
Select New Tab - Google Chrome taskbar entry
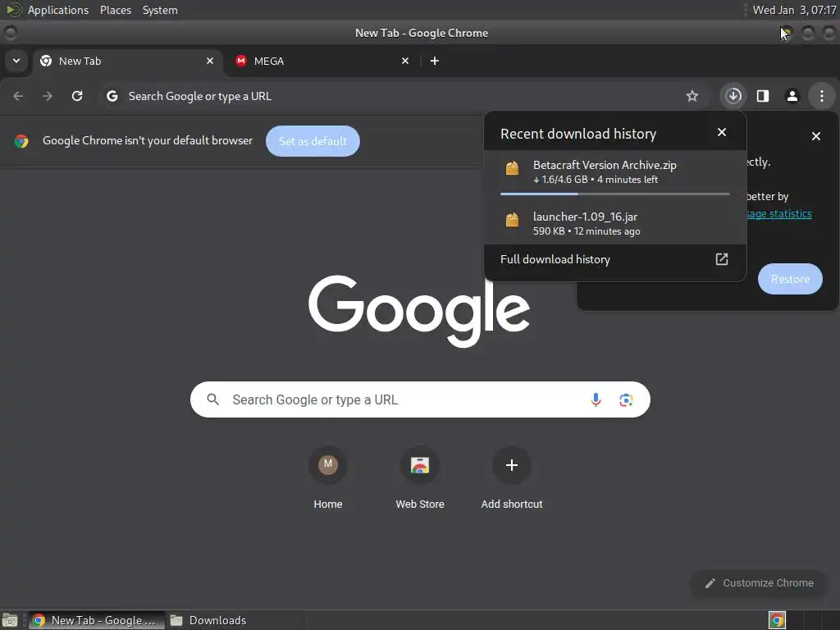pyautogui.click(x=97, y=620)
